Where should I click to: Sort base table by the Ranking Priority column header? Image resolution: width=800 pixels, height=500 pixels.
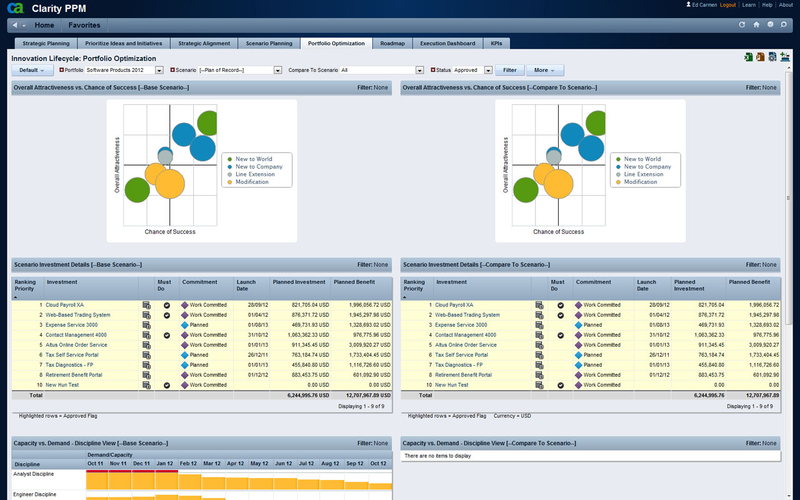click(25, 285)
